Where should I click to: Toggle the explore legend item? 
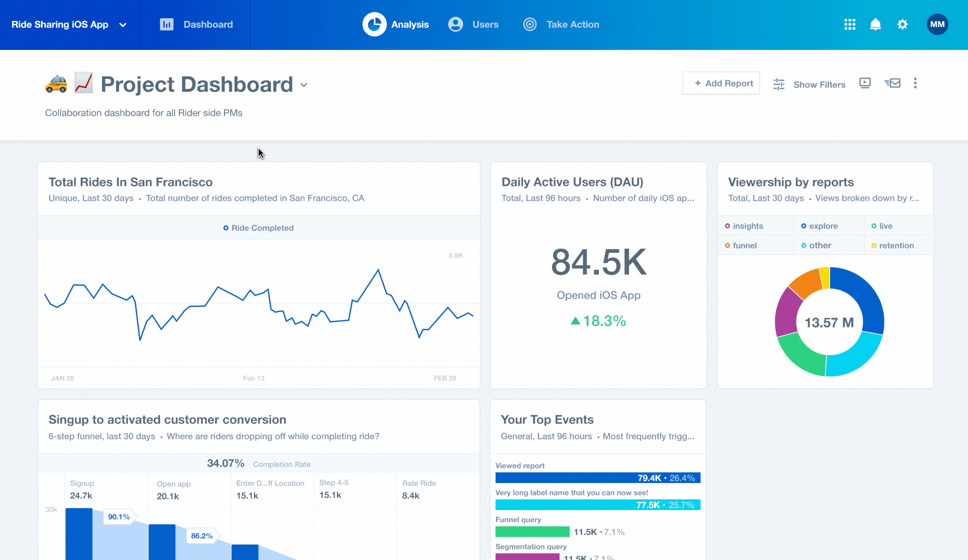[819, 226]
